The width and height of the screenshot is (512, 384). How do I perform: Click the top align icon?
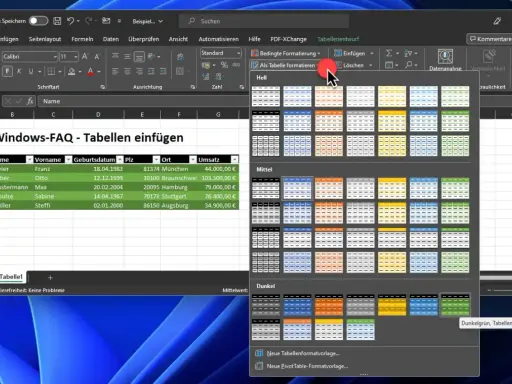[x=115, y=56]
